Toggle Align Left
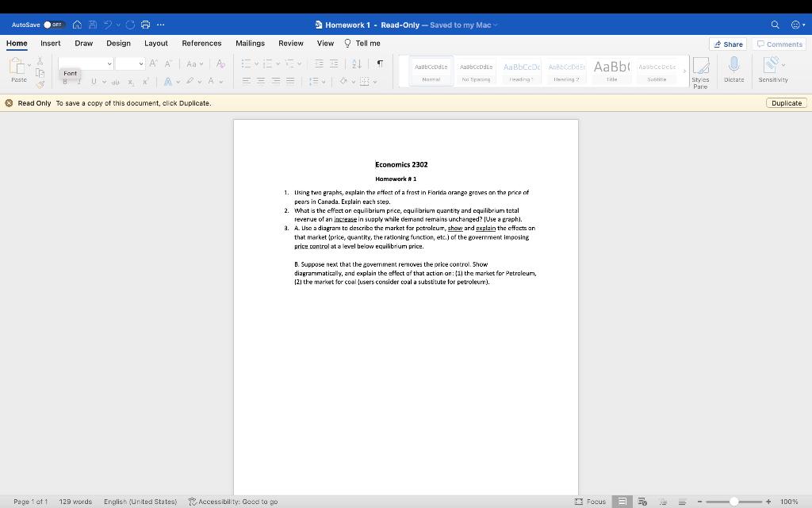 pos(247,81)
